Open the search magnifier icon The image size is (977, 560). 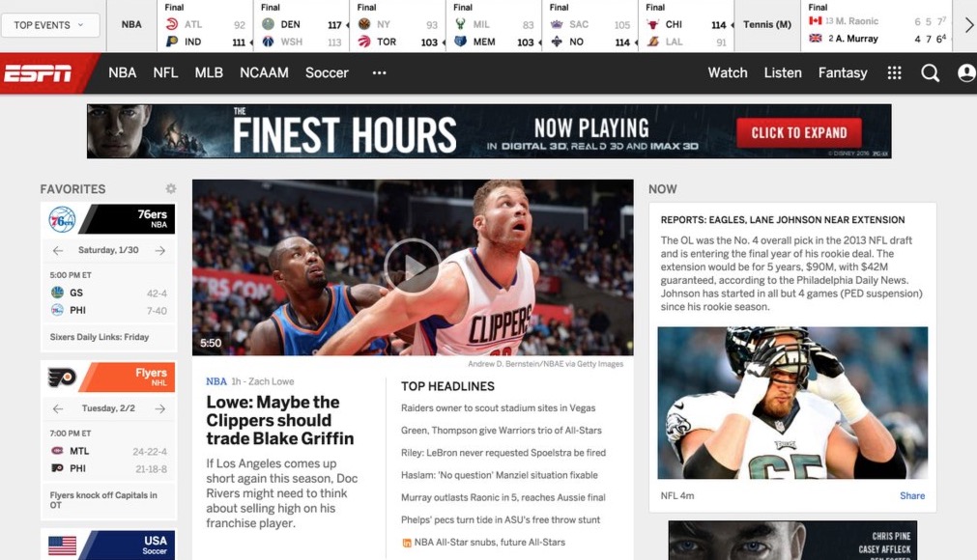[x=930, y=72]
